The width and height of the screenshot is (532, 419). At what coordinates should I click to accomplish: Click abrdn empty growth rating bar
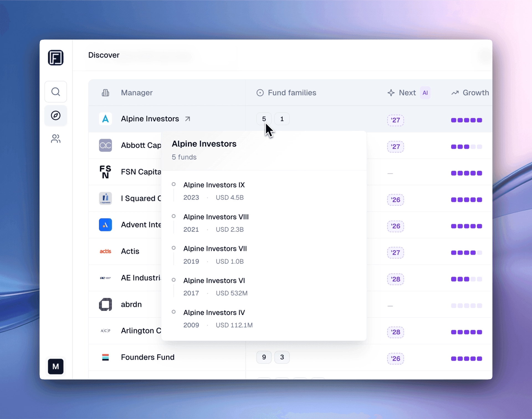click(467, 306)
